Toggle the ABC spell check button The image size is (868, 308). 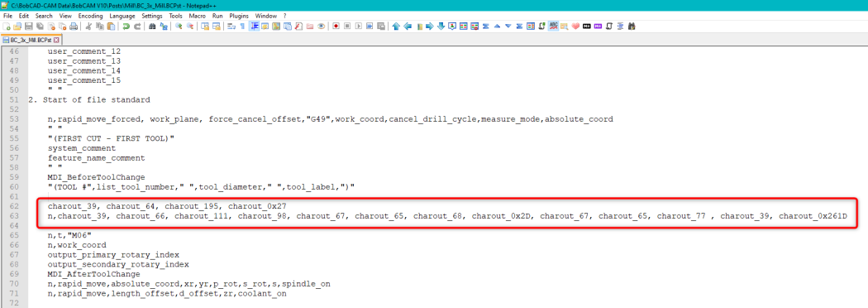[553, 26]
